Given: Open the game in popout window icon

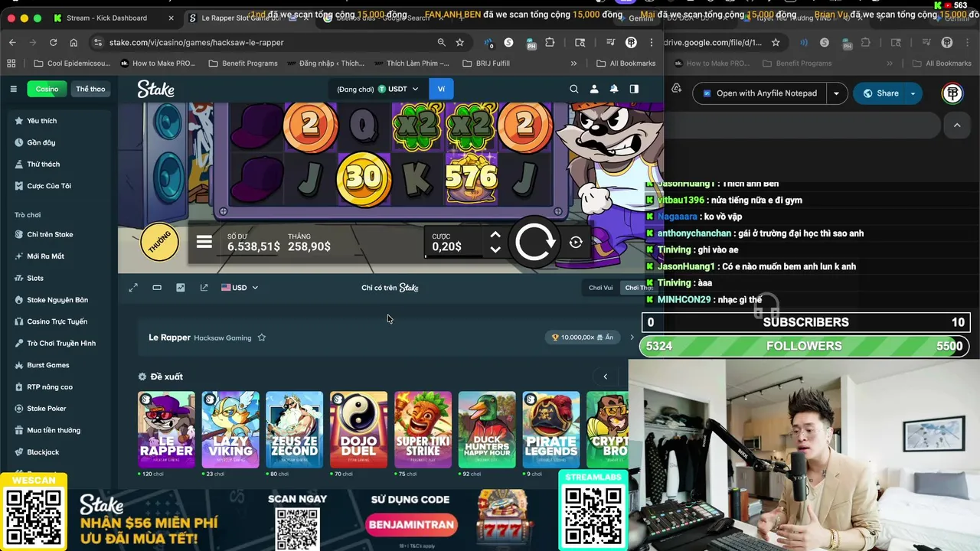Looking at the screenshot, I should (x=204, y=288).
